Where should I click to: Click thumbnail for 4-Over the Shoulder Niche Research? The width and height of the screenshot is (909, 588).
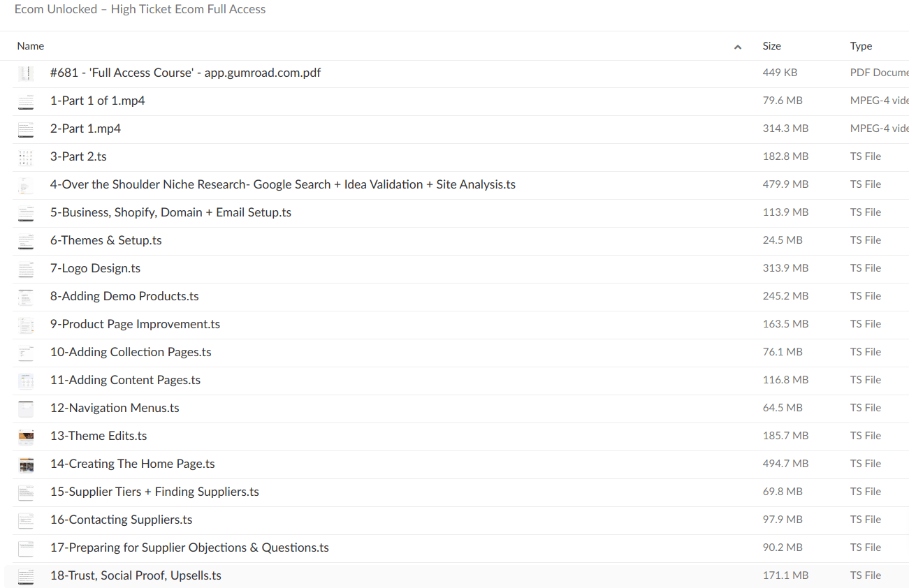pyautogui.click(x=26, y=185)
